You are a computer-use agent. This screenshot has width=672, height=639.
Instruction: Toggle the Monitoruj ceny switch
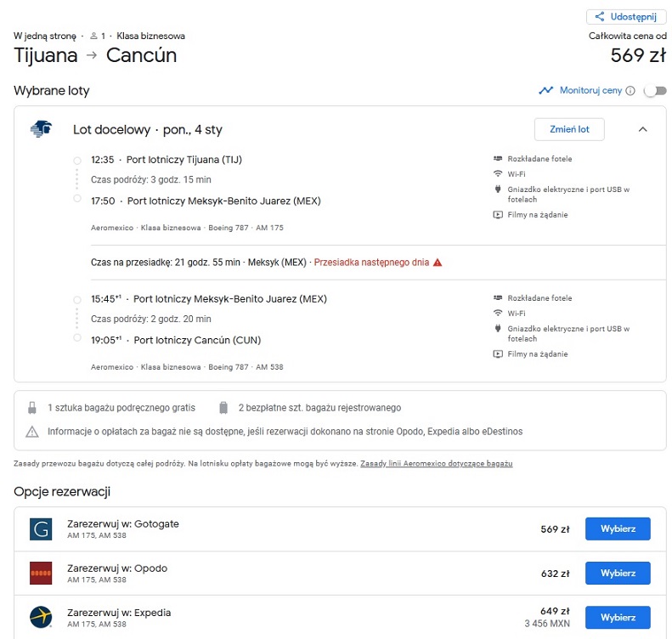pos(655,91)
